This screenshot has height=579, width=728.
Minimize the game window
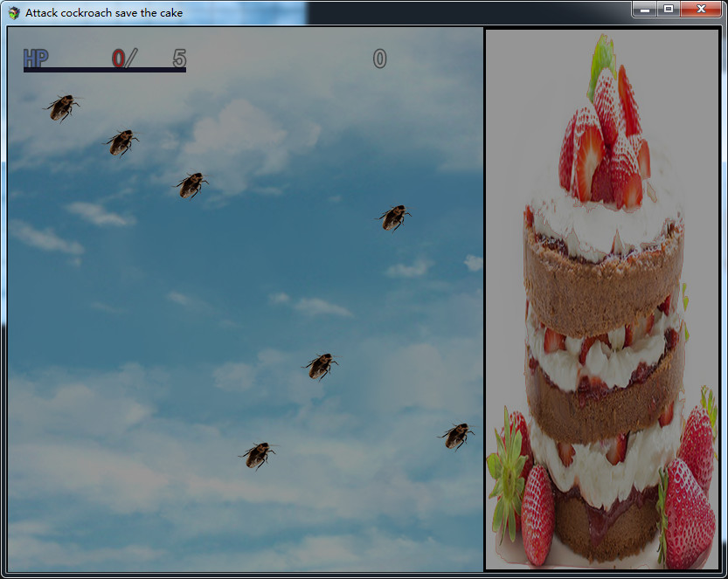coord(644,10)
